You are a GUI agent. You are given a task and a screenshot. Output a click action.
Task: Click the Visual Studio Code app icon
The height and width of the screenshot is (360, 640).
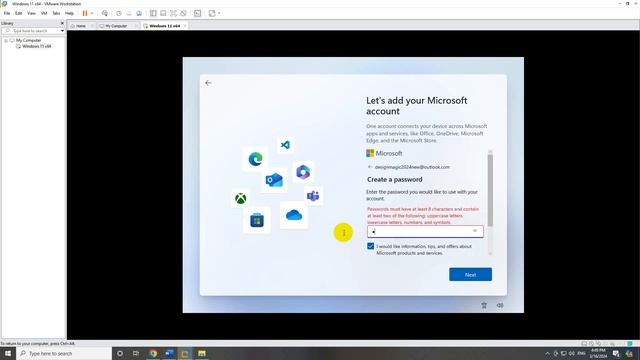[x=285, y=145]
